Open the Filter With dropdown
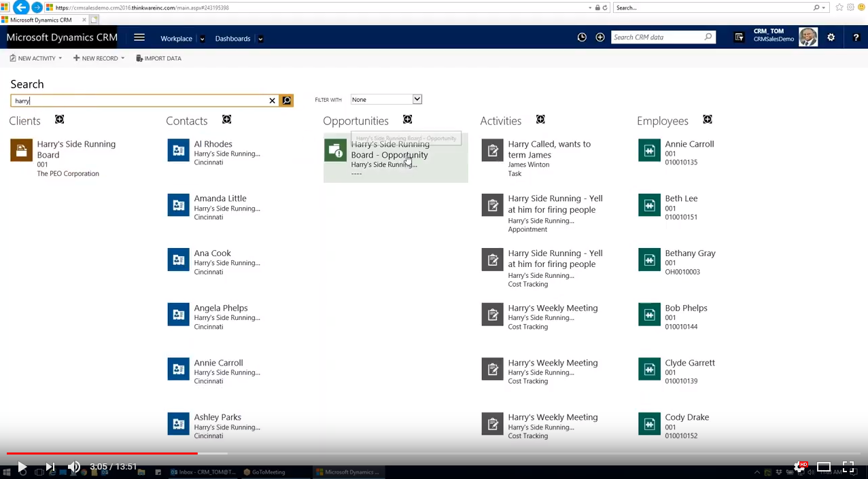The width and height of the screenshot is (868, 479). pos(386,99)
